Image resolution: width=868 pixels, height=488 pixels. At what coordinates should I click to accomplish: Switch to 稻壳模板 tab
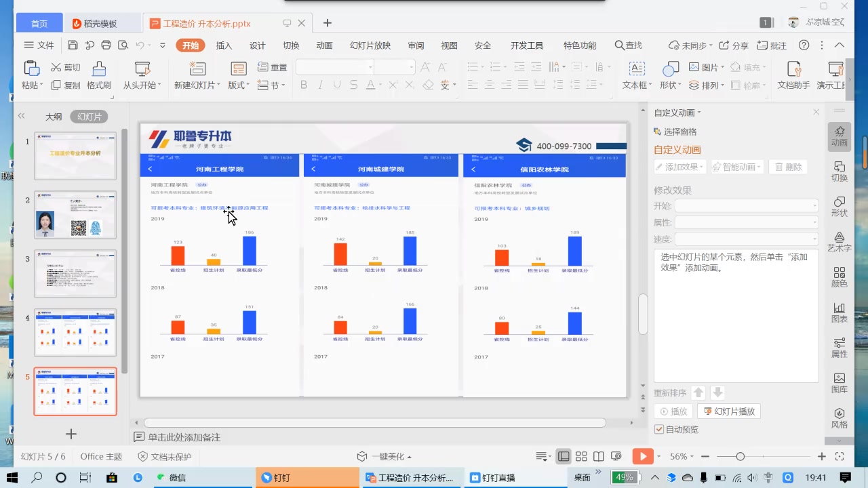(x=100, y=23)
